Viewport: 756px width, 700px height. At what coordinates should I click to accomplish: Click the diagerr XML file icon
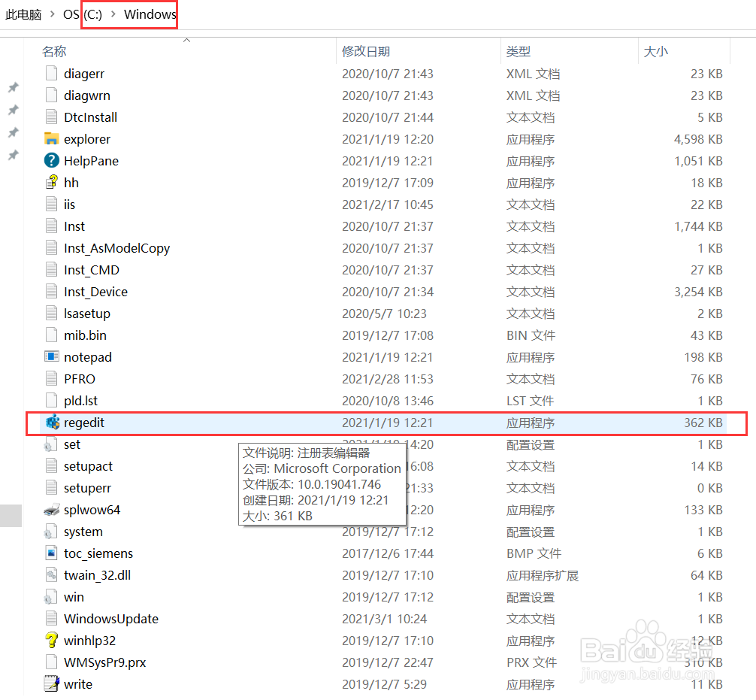click(52, 74)
